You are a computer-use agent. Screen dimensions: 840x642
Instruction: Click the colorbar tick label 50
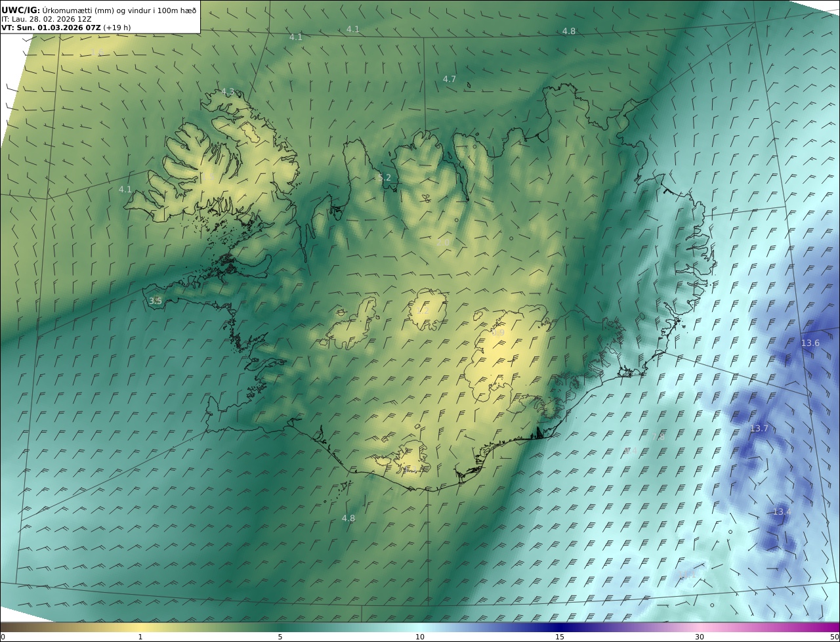click(x=835, y=637)
